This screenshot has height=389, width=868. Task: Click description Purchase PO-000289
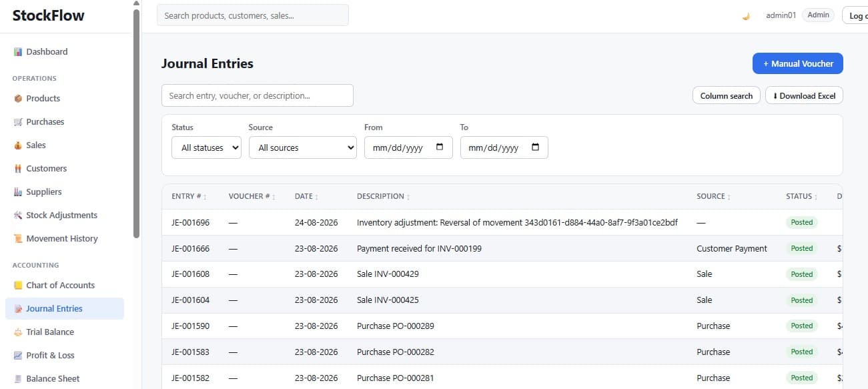[x=396, y=326]
